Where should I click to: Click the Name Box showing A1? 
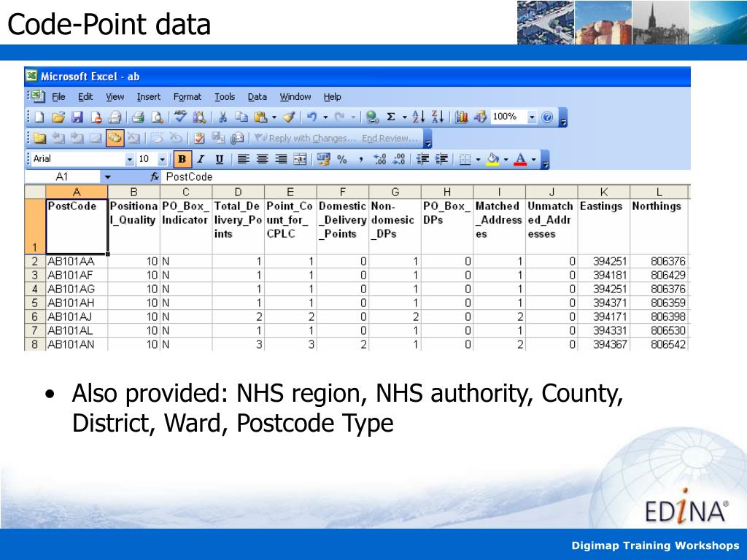tap(63, 177)
